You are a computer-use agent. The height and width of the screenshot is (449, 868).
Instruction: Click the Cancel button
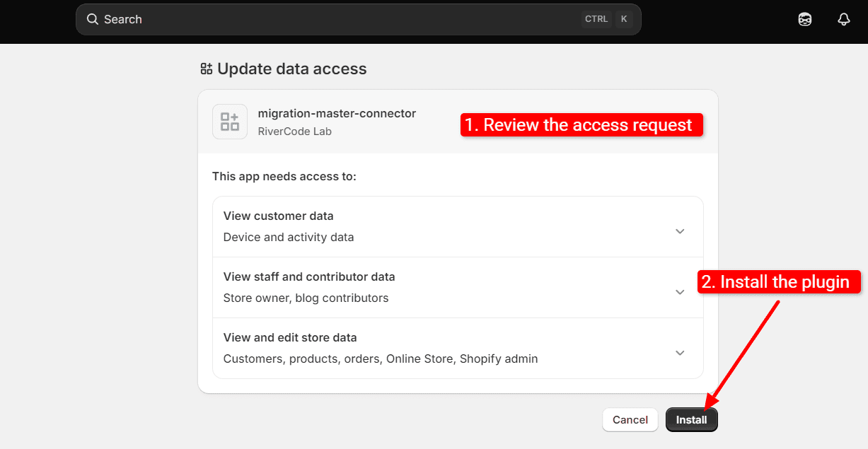[630, 420]
